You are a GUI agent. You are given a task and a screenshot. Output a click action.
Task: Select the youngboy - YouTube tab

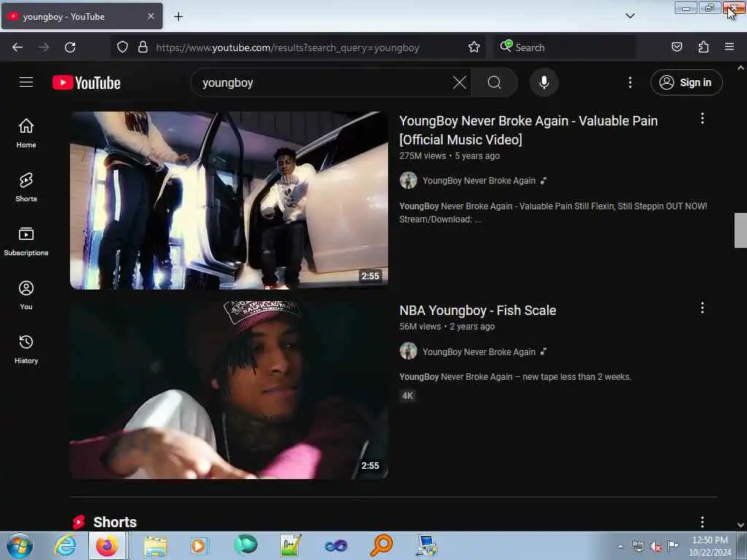pyautogui.click(x=82, y=16)
